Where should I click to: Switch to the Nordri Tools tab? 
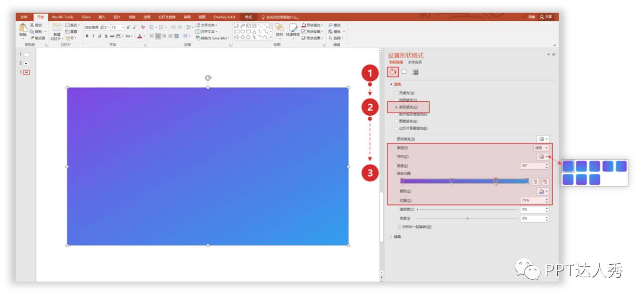click(63, 17)
